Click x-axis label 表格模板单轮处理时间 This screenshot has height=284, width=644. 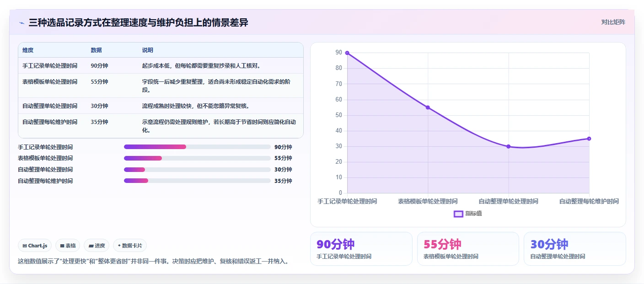428,201
